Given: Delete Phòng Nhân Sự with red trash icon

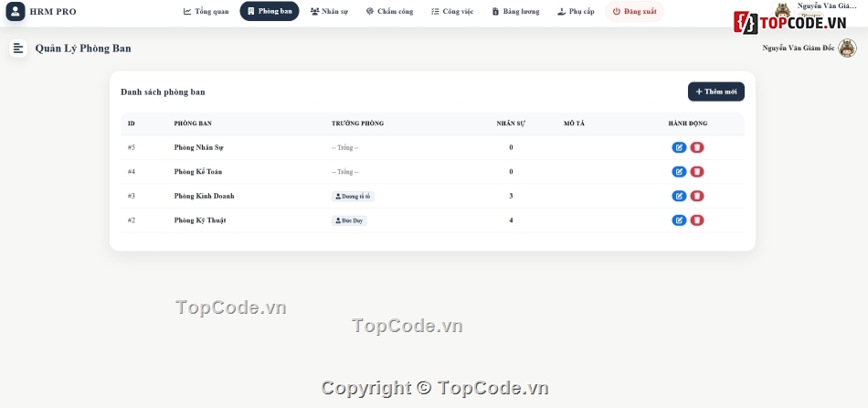Looking at the screenshot, I should pos(697,147).
